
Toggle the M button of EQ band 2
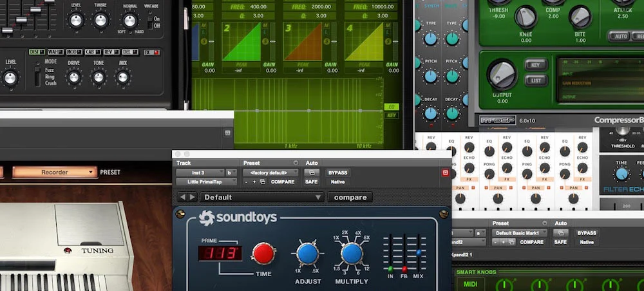point(265,25)
